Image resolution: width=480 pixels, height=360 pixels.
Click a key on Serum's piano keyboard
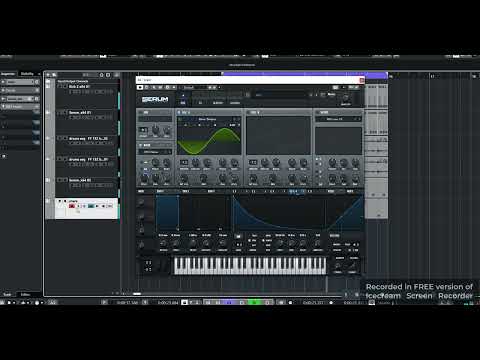pos(250,265)
